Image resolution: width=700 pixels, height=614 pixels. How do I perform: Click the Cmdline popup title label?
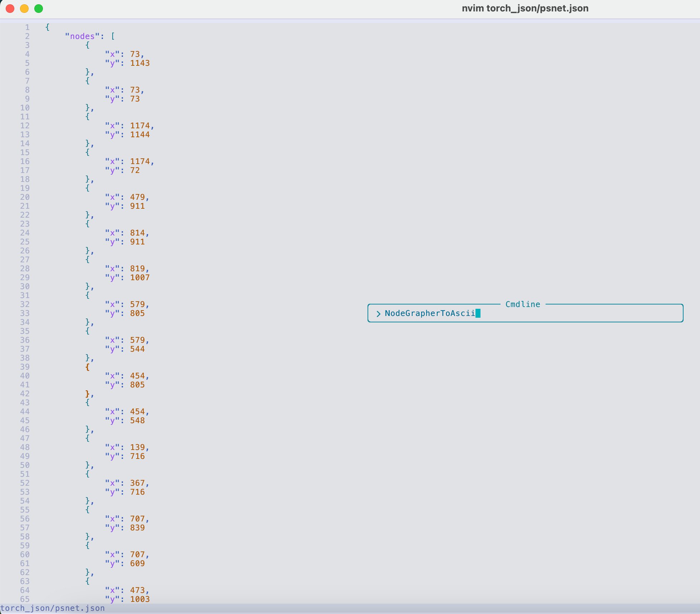click(x=523, y=304)
